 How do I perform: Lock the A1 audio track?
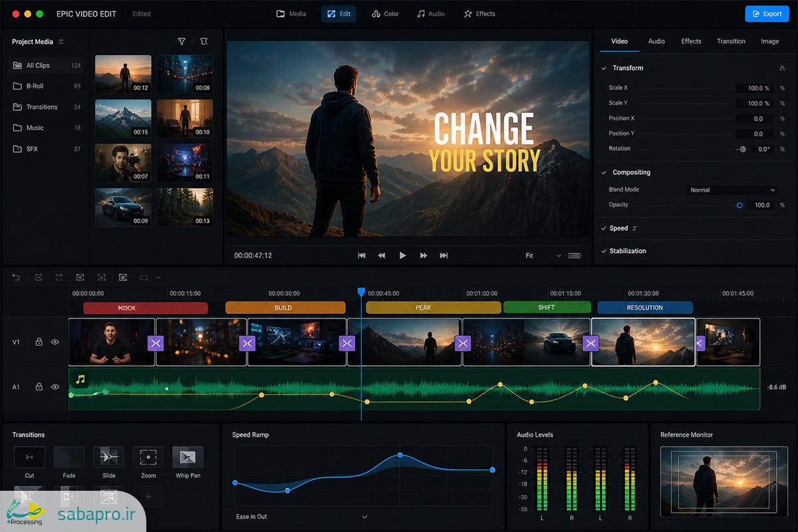[39, 386]
